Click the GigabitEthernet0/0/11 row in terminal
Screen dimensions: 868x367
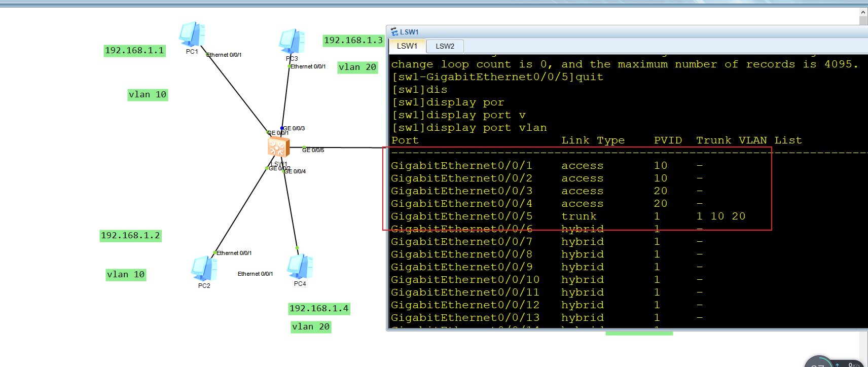click(548, 292)
